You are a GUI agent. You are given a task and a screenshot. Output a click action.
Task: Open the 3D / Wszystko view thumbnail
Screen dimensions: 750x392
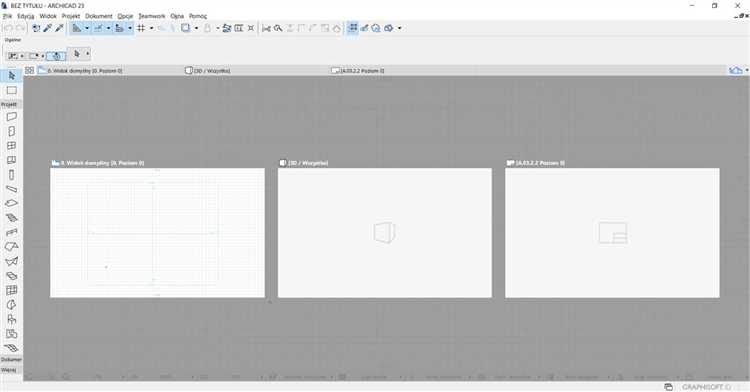(x=385, y=233)
